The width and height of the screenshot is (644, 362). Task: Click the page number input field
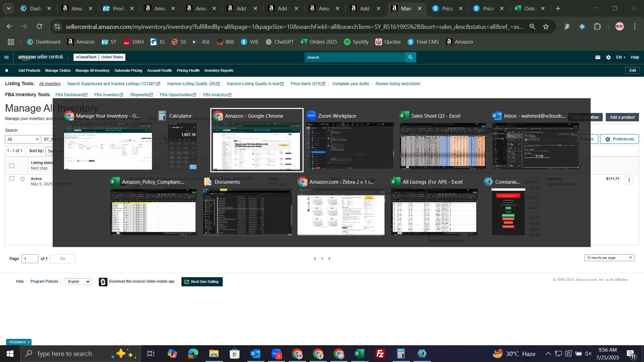(30, 259)
